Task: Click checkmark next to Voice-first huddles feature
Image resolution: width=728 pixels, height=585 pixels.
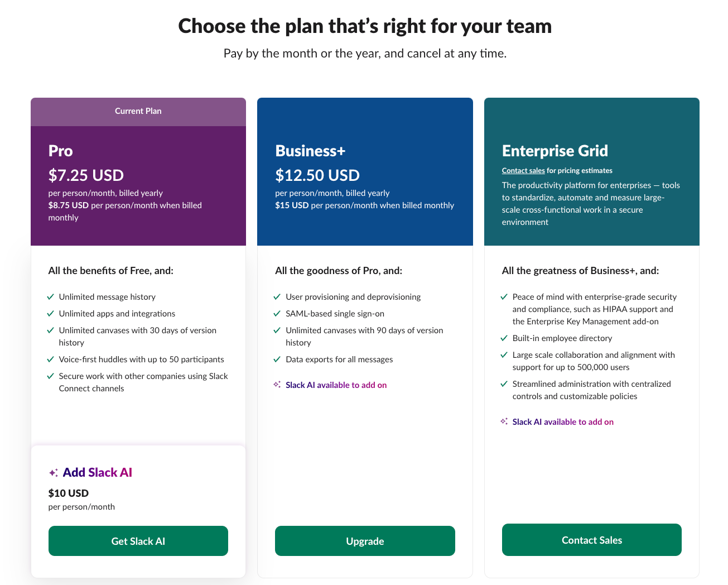Action: [x=51, y=359]
